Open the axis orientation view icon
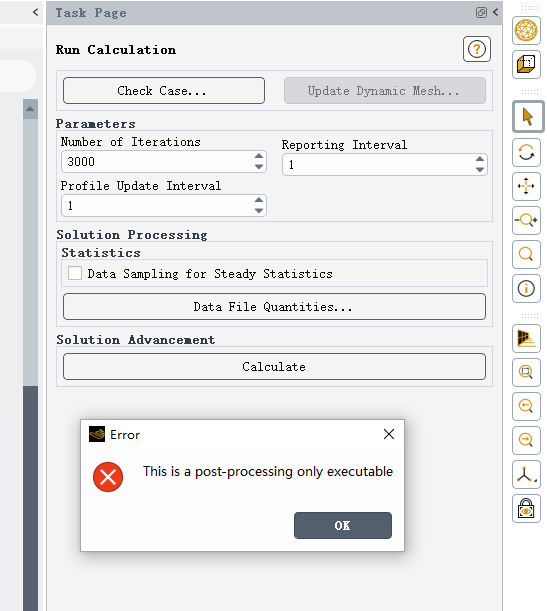Viewport: 547px width, 611px height. coord(526,475)
